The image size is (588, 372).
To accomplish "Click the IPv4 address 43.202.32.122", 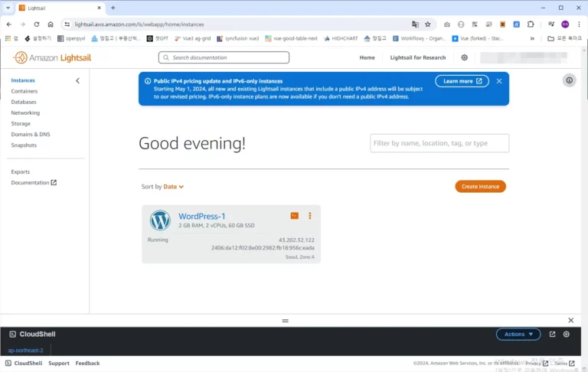I will pyautogui.click(x=296, y=240).
